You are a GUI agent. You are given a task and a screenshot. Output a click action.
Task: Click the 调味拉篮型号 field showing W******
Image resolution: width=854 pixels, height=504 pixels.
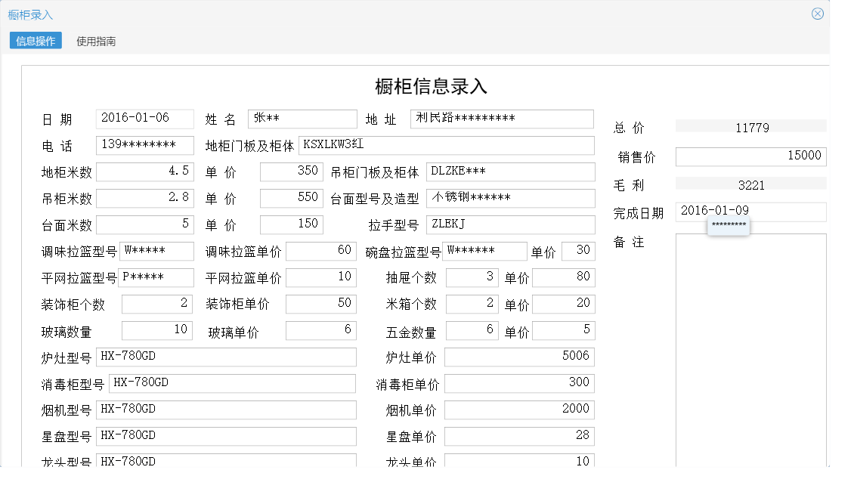tap(156, 251)
